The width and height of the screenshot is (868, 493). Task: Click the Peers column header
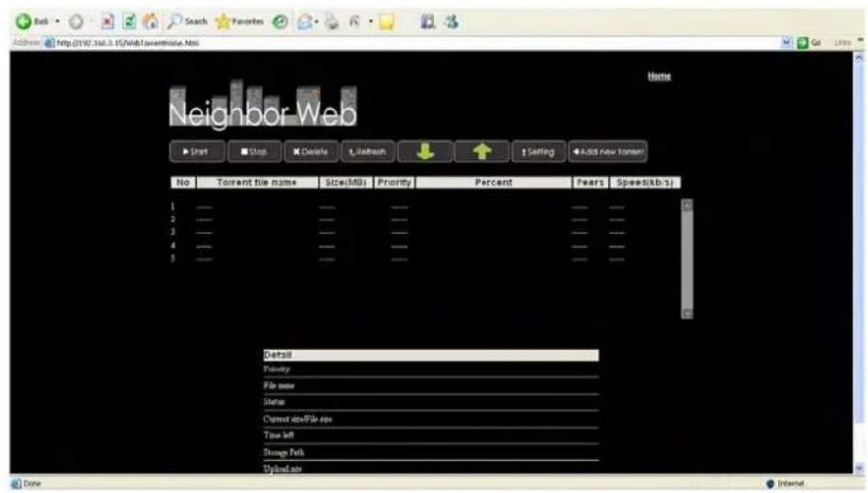pos(590,183)
